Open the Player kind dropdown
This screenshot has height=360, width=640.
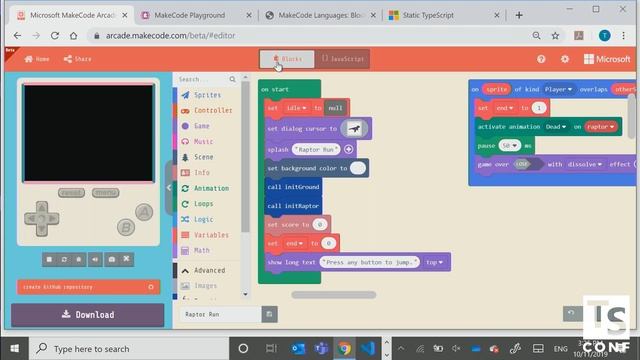point(558,89)
